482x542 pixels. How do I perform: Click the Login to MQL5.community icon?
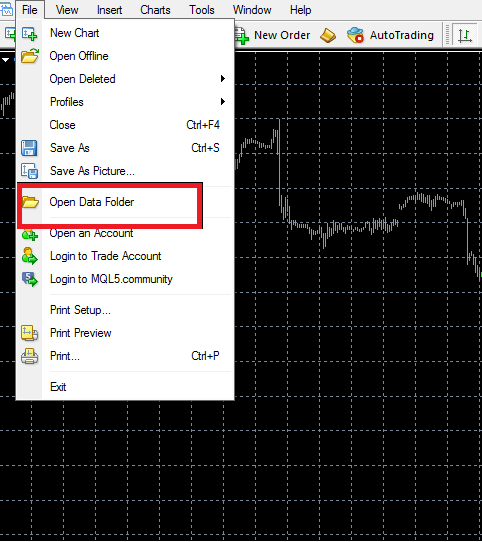point(30,279)
